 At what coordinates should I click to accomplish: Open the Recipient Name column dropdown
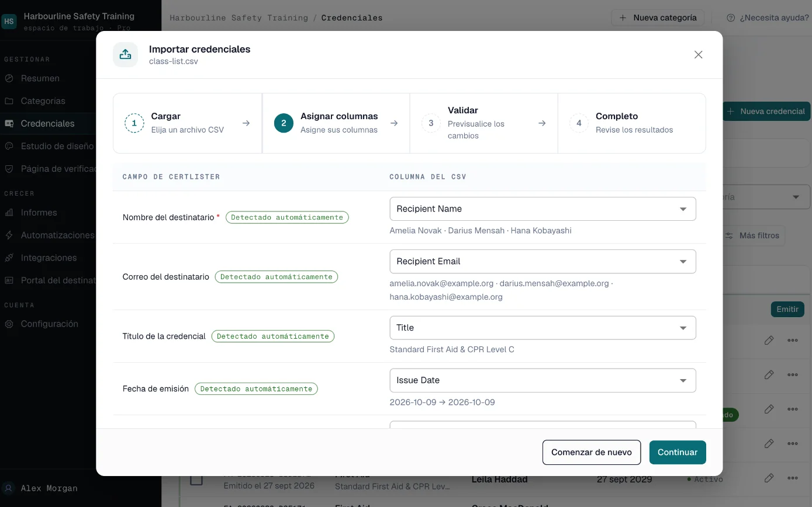tap(543, 209)
